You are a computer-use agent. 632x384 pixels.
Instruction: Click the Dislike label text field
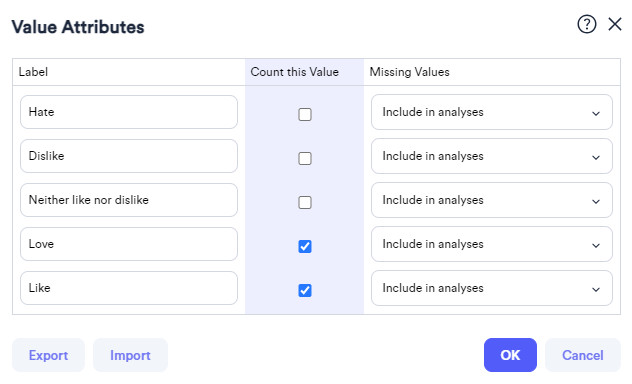(x=129, y=156)
